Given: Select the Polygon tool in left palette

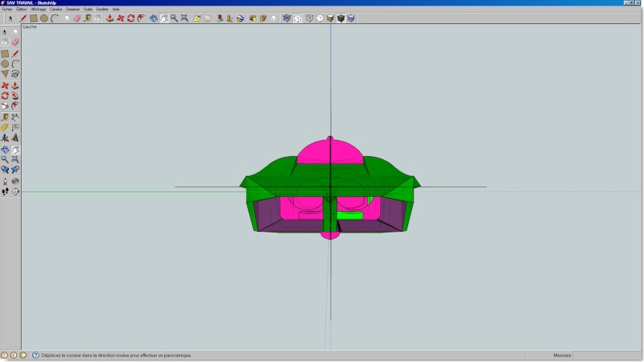Looking at the screenshot, I should 5,74.
